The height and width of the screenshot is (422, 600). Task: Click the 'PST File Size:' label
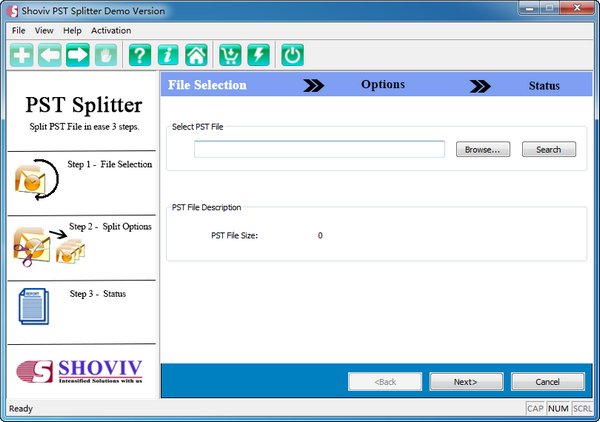(x=235, y=236)
